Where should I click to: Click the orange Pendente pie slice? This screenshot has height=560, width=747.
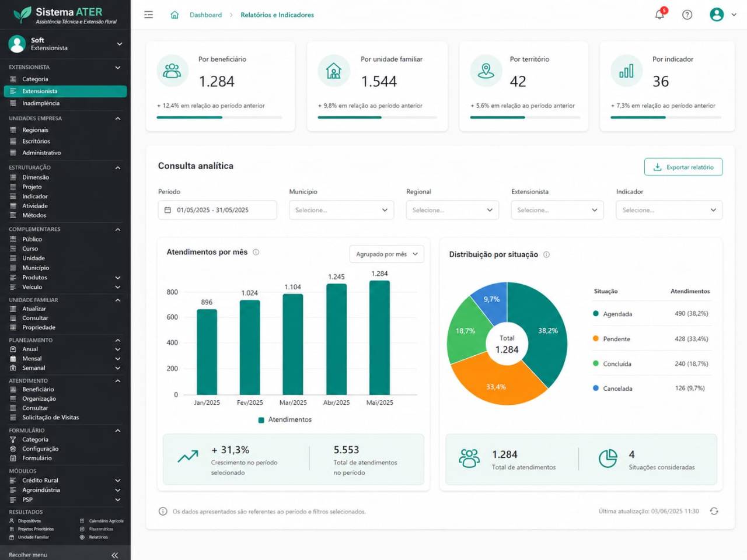coord(493,382)
